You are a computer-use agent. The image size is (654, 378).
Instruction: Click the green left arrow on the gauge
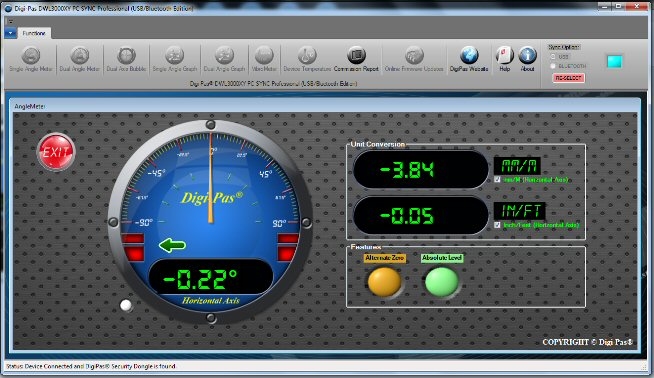172,245
